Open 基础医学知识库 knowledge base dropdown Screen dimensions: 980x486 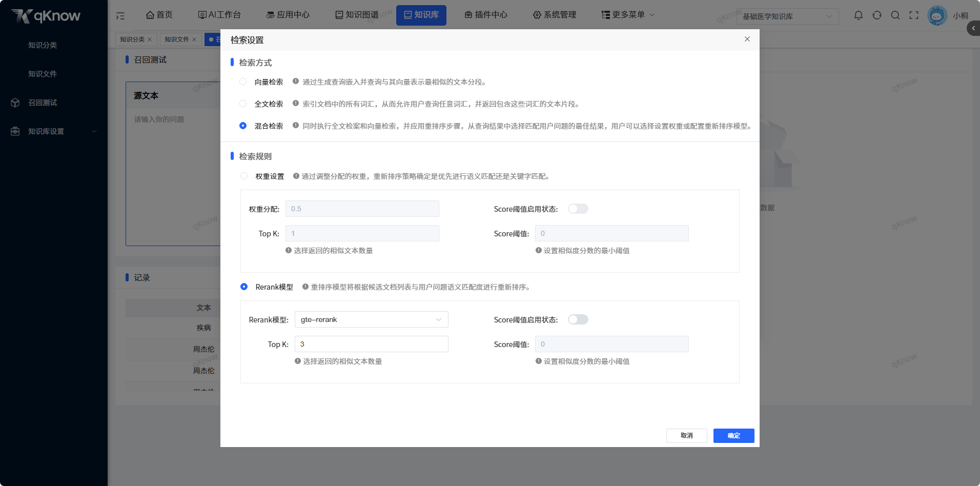(788, 16)
